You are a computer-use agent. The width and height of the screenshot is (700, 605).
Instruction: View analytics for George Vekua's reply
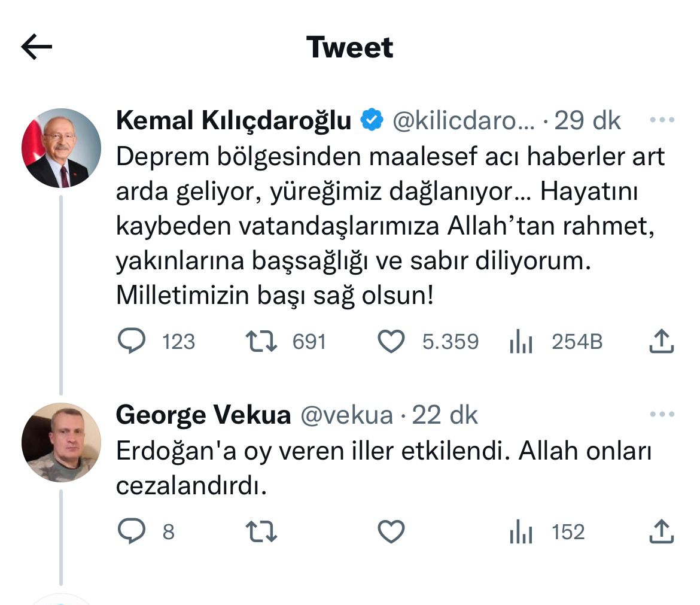pos(521,532)
